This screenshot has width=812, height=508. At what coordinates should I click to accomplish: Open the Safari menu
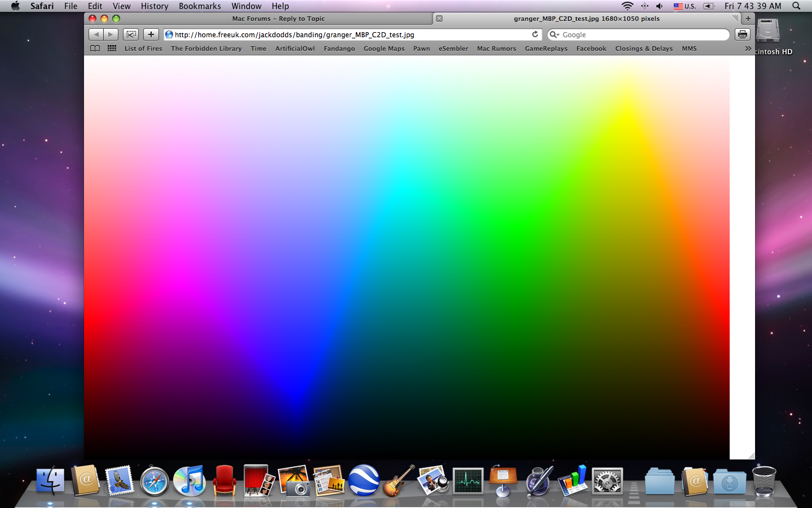pos(42,6)
